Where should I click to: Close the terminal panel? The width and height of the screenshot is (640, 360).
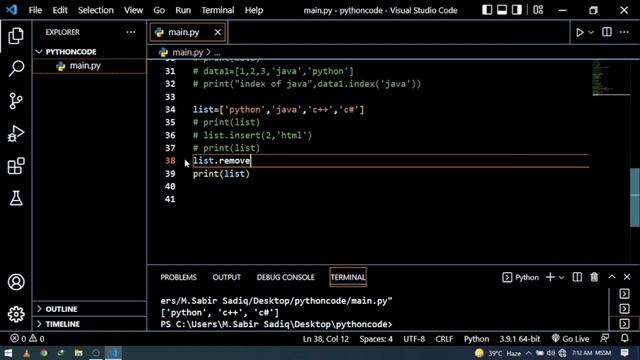(x=627, y=277)
